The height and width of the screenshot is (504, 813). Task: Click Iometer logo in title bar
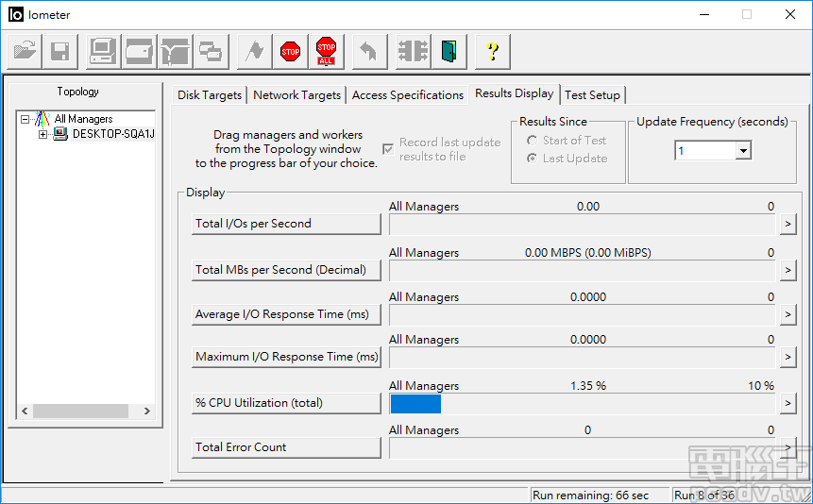click(15, 14)
